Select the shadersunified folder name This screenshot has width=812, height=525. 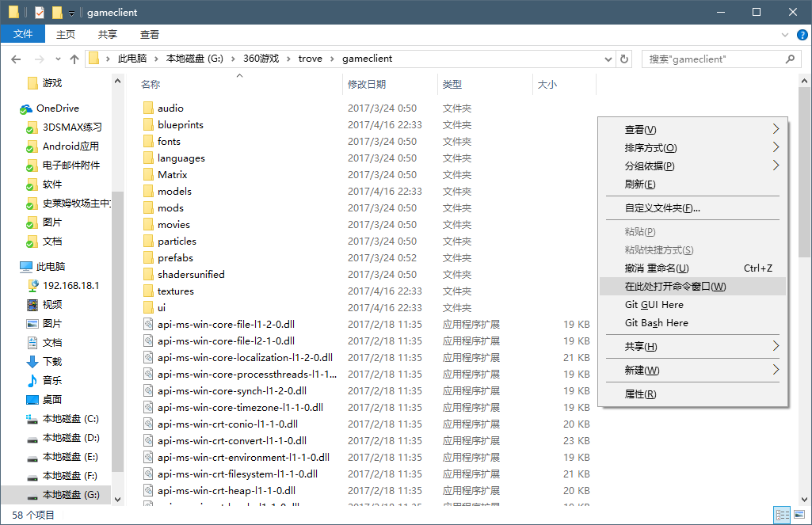pyautogui.click(x=191, y=275)
